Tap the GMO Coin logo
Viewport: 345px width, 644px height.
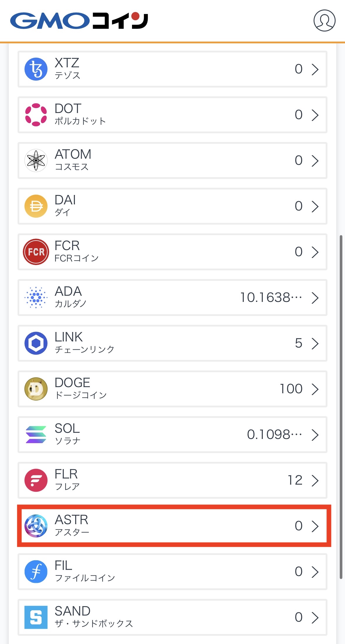click(79, 21)
